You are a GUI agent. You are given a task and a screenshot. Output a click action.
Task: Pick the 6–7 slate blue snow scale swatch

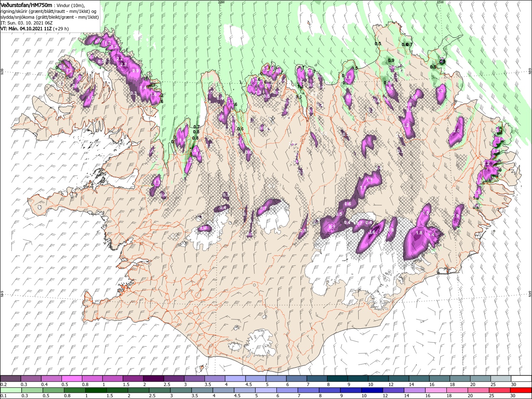click(297, 378)
